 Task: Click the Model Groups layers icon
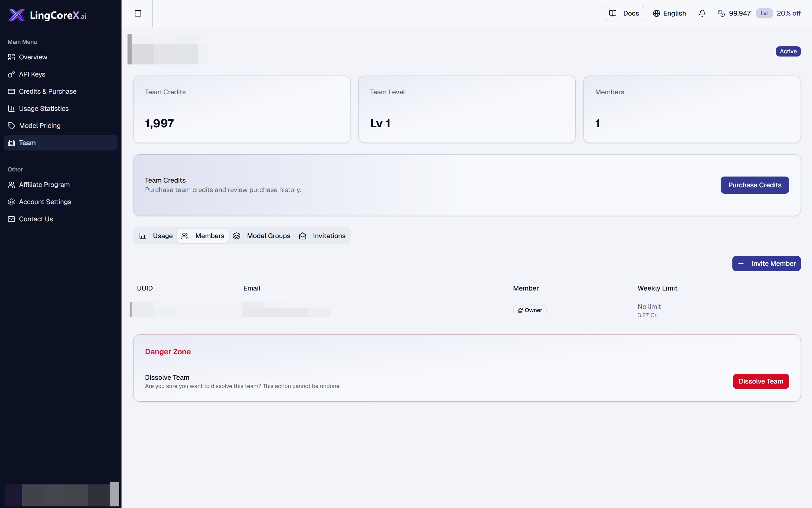237,236
